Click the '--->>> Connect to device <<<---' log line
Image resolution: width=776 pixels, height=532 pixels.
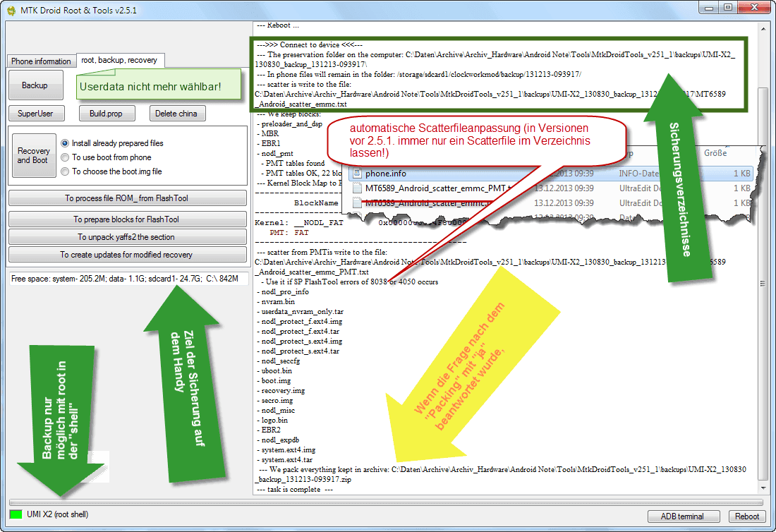point(310,44)
